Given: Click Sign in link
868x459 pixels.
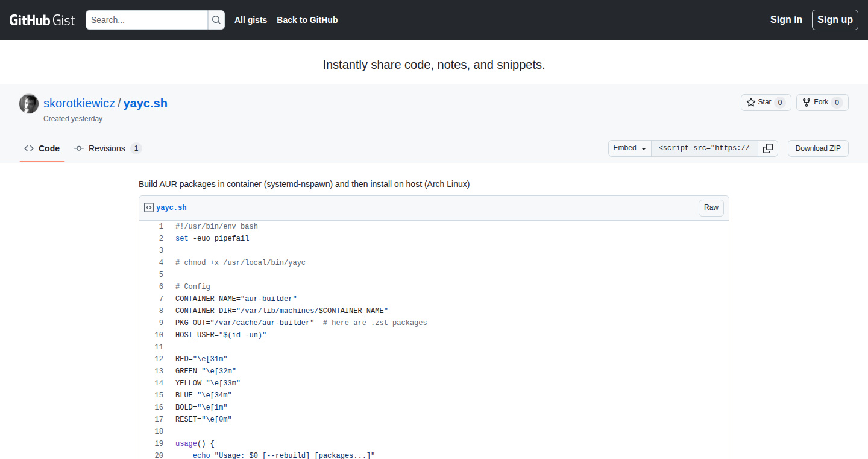Looking at the screenshot, I should tap(786, 19).
